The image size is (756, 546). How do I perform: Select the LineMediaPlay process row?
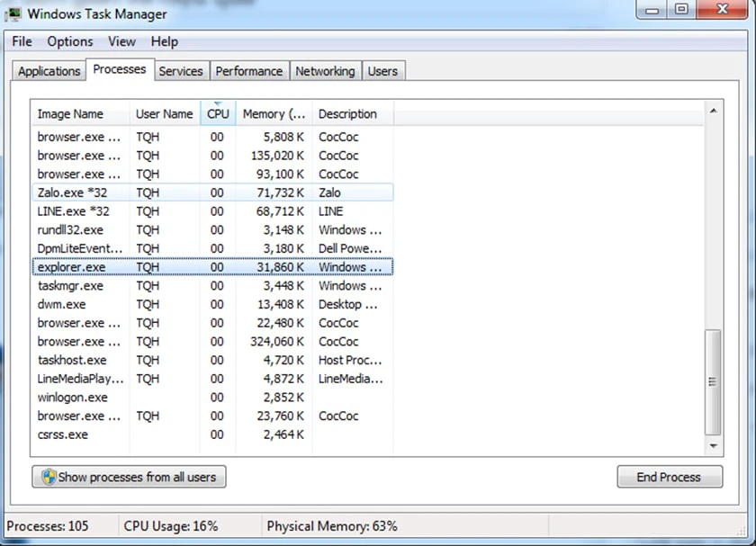pyautogui.click(x=212, y=379)
